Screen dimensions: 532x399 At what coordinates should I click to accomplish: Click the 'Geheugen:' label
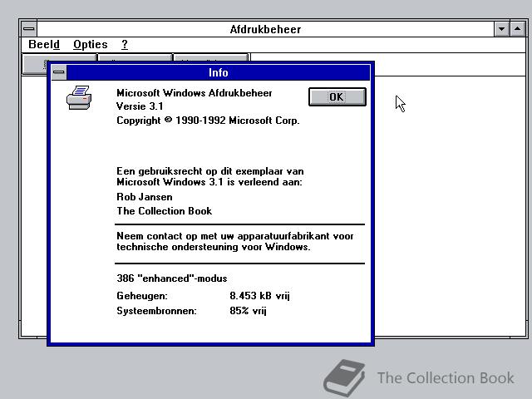(142, 296)
